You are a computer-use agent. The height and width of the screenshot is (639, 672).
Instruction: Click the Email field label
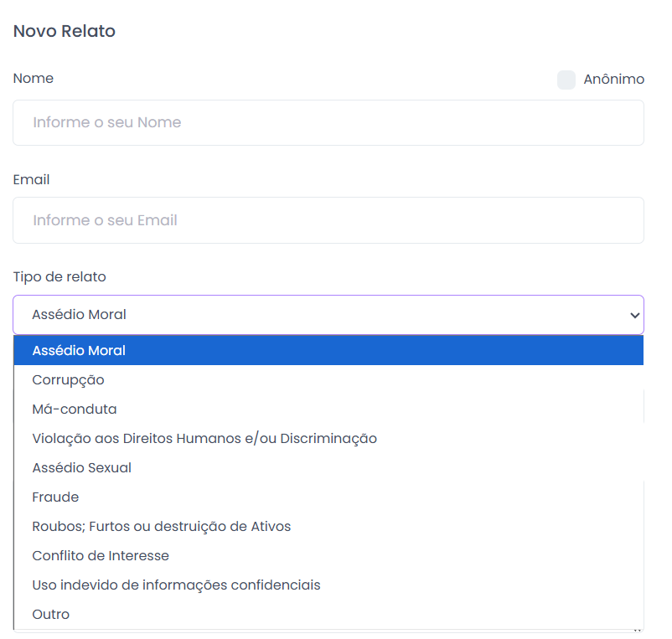32,180
